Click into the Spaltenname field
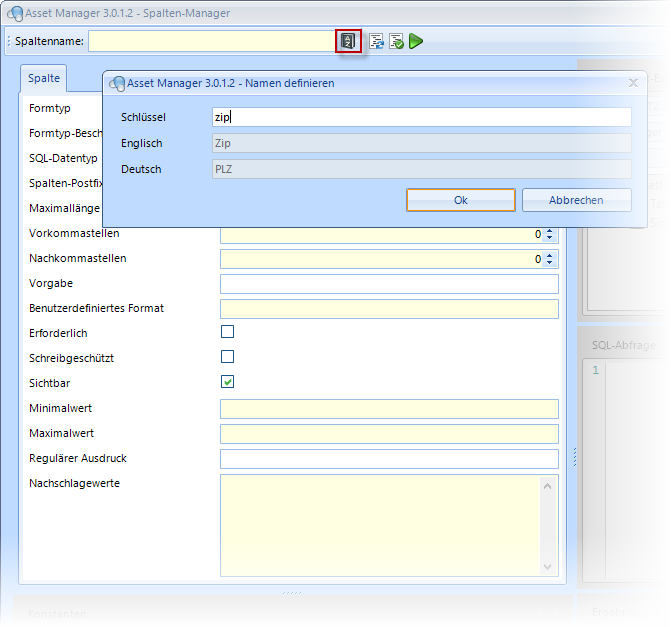 (x=212, y=41)
